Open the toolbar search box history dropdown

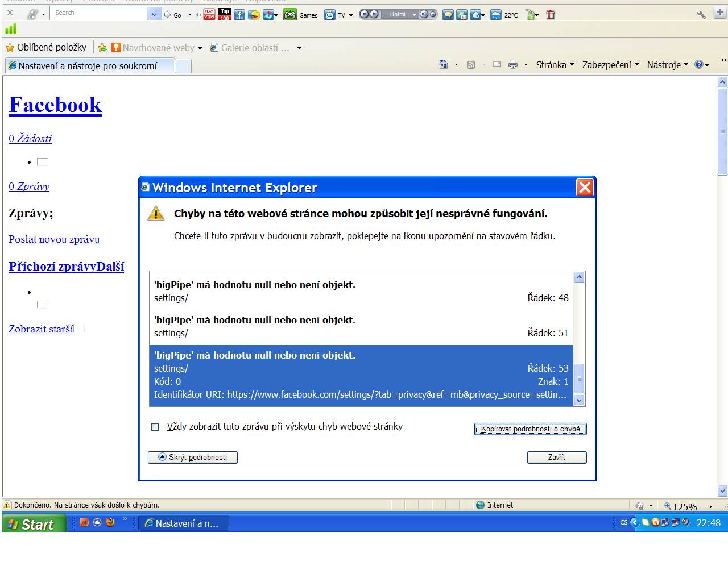pyautogui.click(x=155, y=14)
